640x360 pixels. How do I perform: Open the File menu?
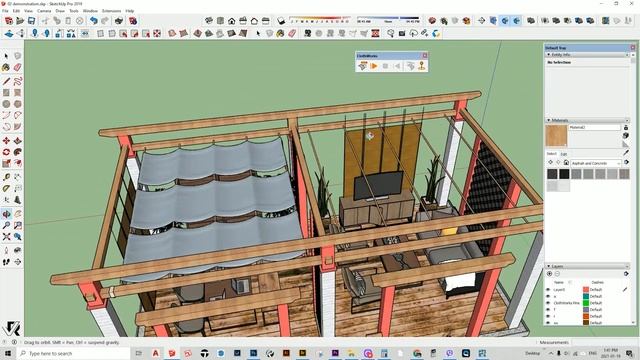tap(5, 11)
